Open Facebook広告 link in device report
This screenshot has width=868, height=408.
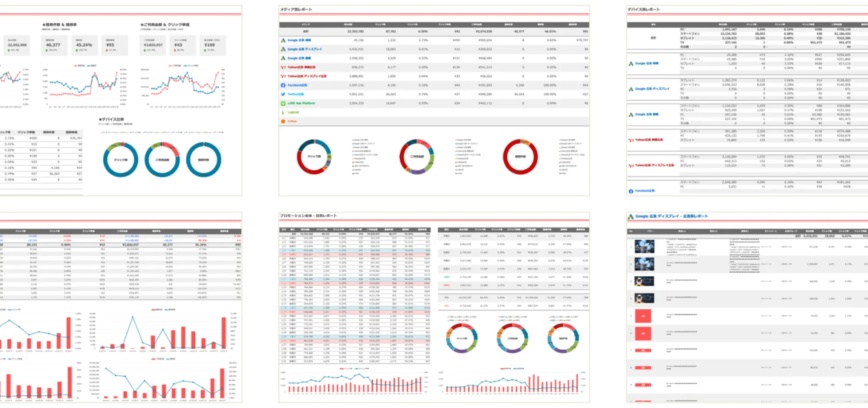[x=645, y=191]
